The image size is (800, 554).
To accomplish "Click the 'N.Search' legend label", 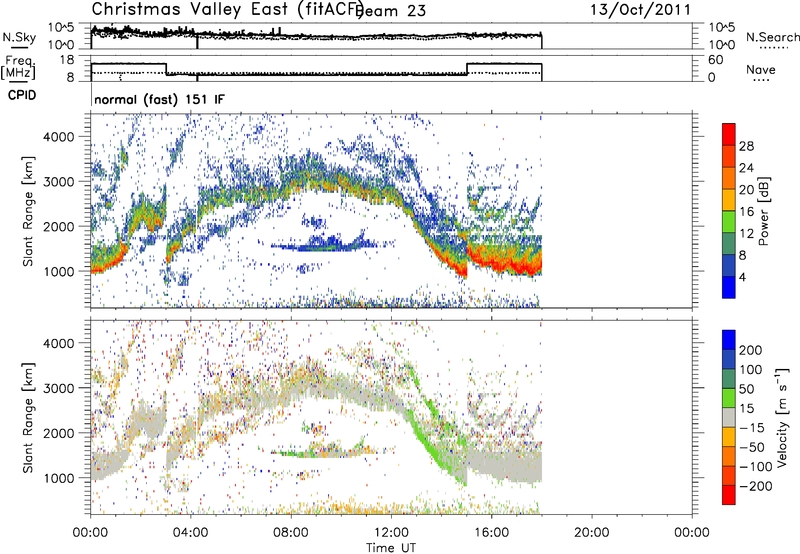I will tap(772, 37).
